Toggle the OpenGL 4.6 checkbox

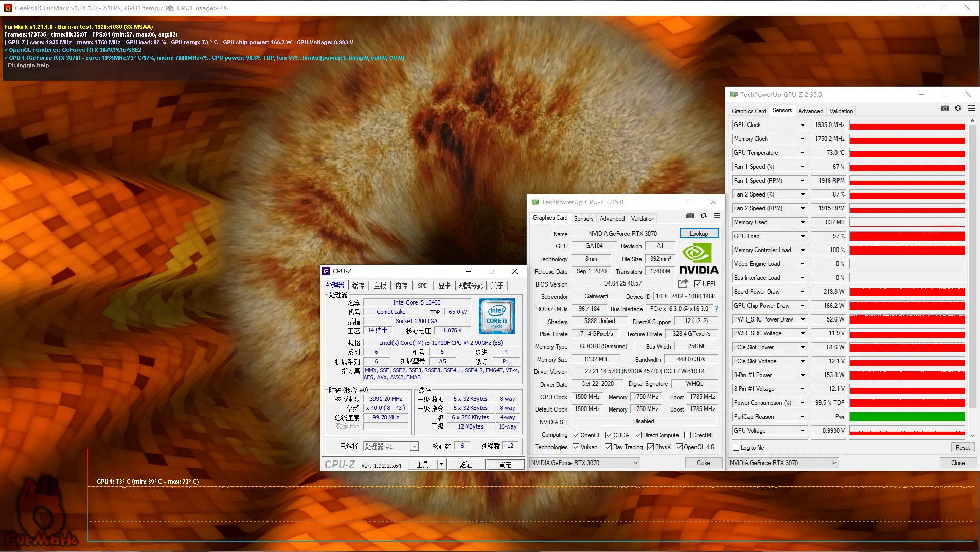(x=679, y=447)
